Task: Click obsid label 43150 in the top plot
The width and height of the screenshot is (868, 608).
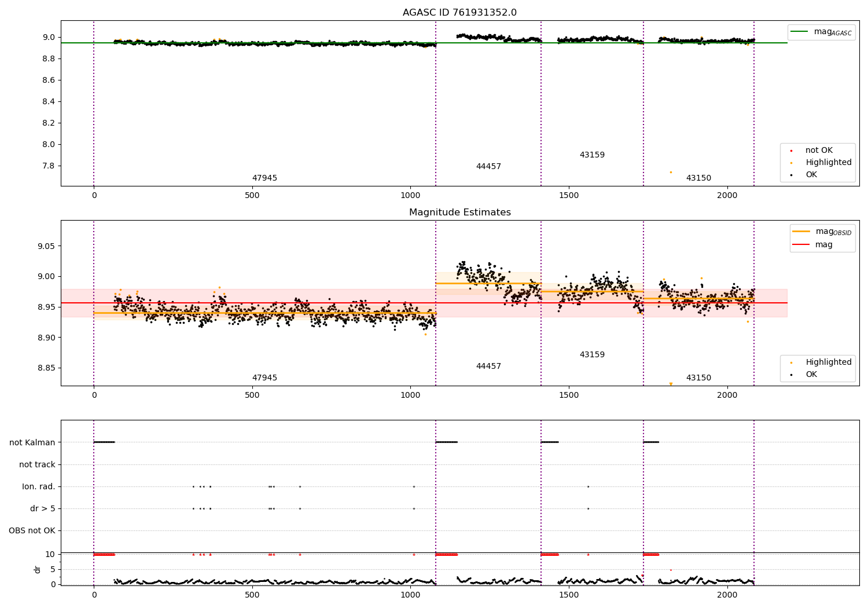Action: (x=698, y=178)
